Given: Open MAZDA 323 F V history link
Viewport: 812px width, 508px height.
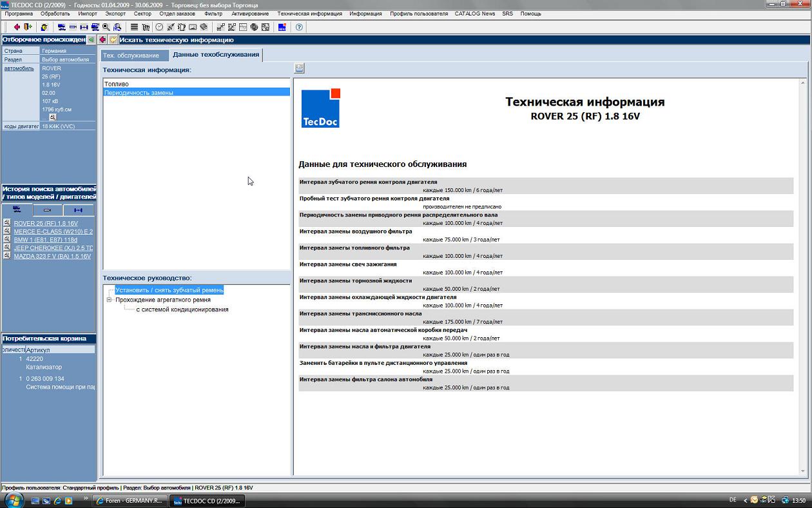Looking at the screenshot, I should tap(52, 257).
